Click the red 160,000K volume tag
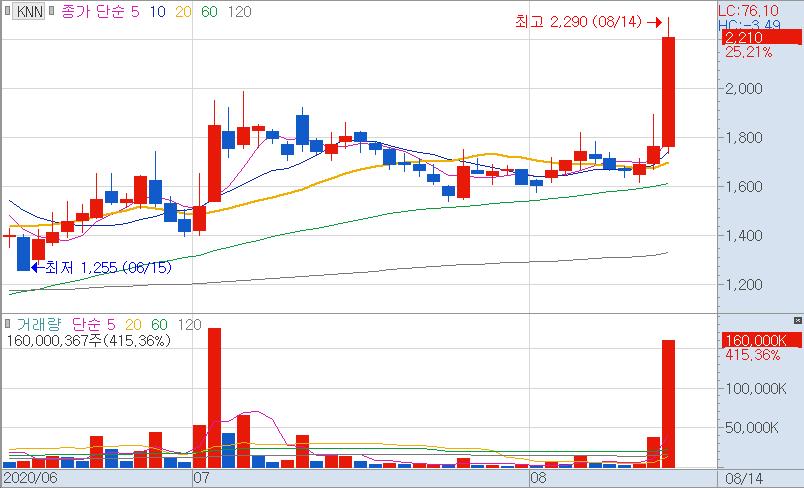This screenshot has width=804, height=488. [761, 340]
